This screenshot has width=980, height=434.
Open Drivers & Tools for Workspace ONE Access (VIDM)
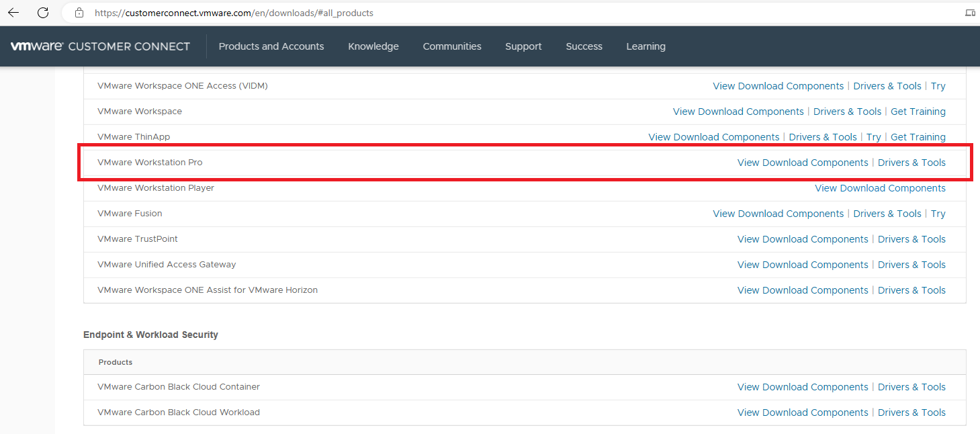pyautogui.click(x=887, y=86)
